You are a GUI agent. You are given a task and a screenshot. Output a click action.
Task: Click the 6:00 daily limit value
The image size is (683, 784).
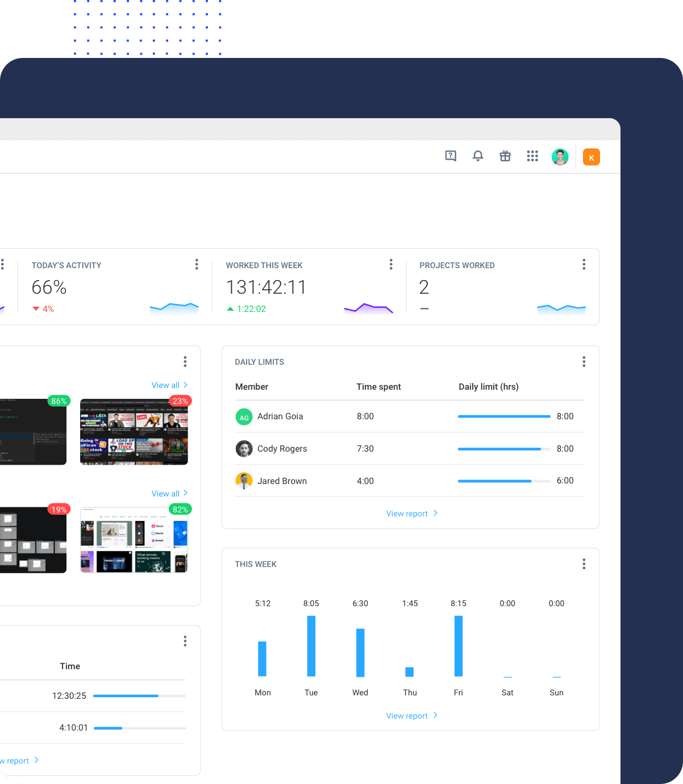tap(565, 481)
